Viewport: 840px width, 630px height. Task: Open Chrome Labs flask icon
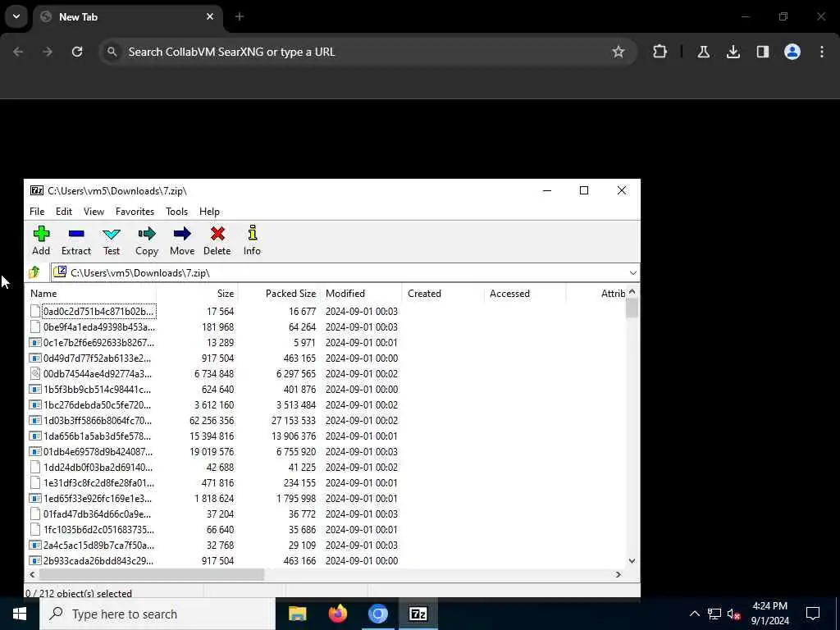703,52
